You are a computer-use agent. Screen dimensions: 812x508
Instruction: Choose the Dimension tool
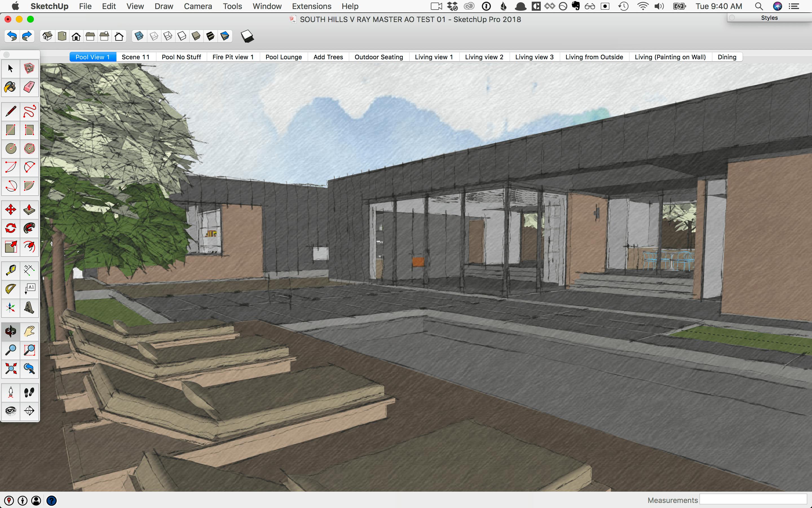(30, 270)
